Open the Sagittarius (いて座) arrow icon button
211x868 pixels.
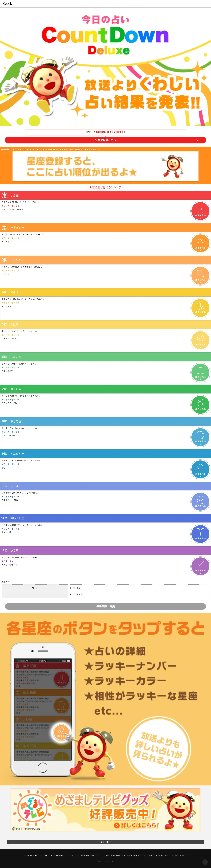click(200, 566)
